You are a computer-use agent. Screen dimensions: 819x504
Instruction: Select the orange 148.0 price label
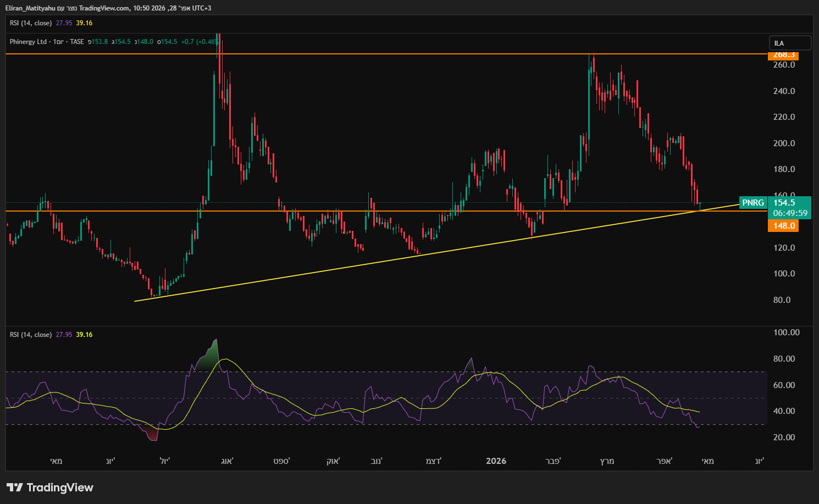783,226
